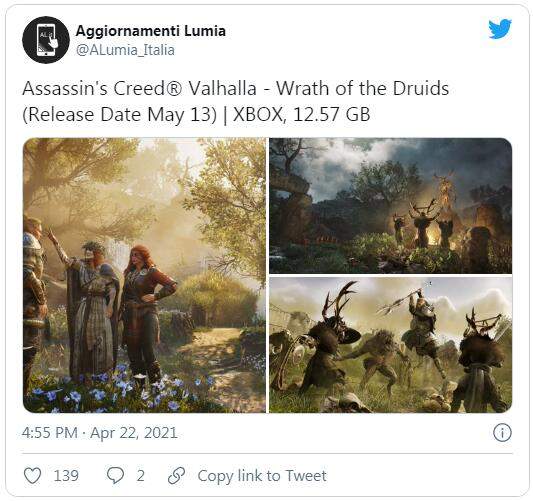Click the 2 replies count
This screenshot has width=533, height=501.
(x=141, y=476)
